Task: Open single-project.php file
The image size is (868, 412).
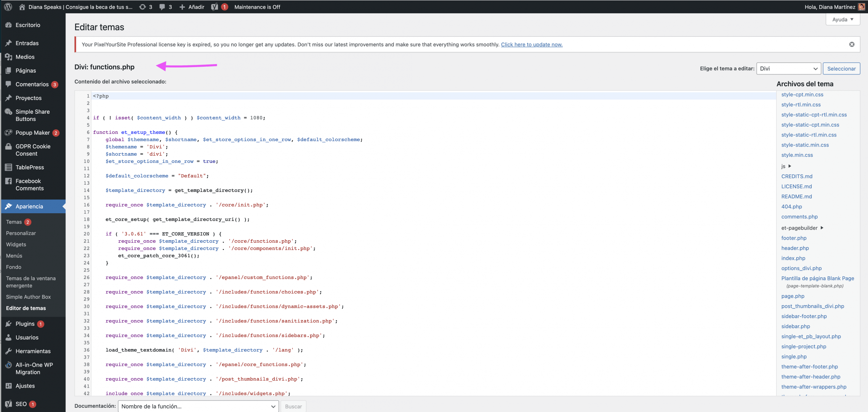Action: click(804, 346)
